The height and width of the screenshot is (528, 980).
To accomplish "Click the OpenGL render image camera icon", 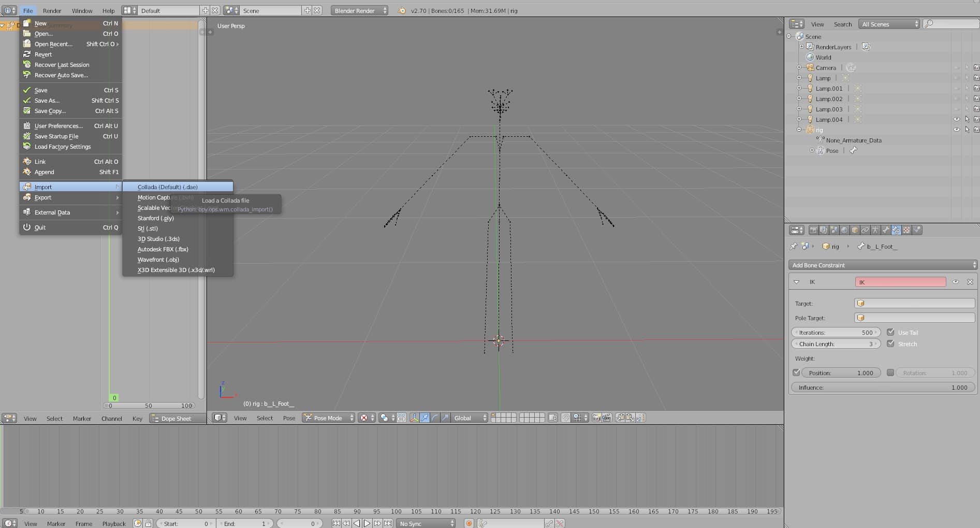I will (596, 418).
